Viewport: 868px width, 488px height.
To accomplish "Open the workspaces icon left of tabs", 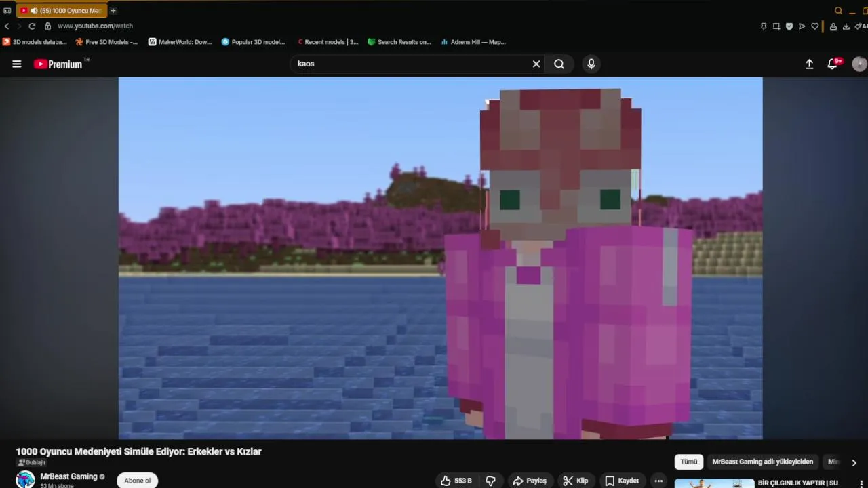I will pyautogui.click(x=7, y=10).
